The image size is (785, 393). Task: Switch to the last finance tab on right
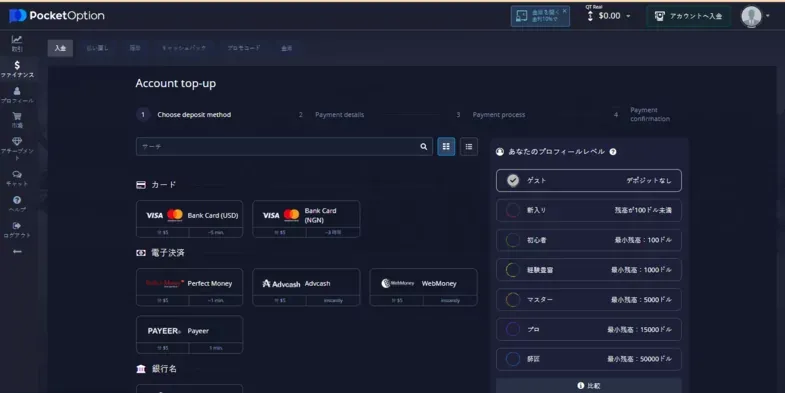pyautogui.click(x=286, y=48)
